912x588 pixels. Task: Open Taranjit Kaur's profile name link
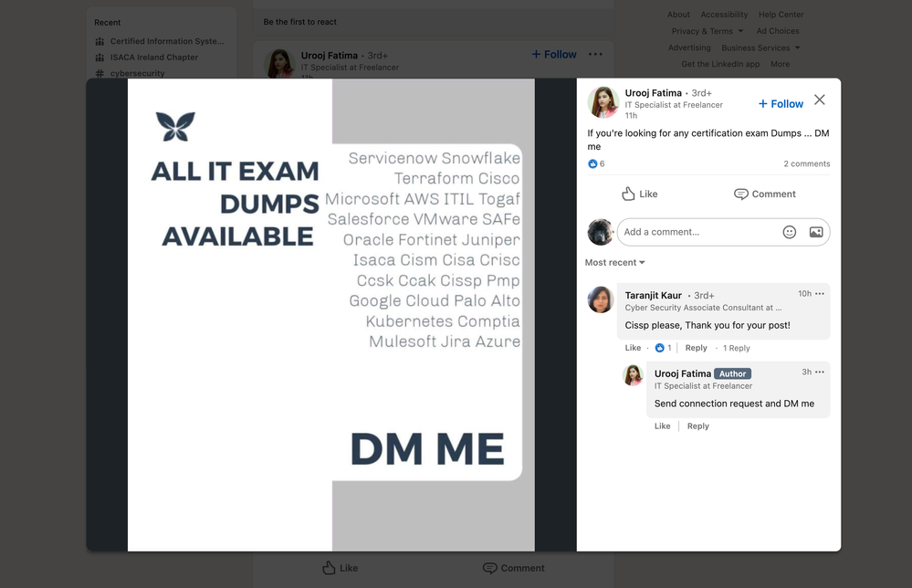(x=653, y=296)
